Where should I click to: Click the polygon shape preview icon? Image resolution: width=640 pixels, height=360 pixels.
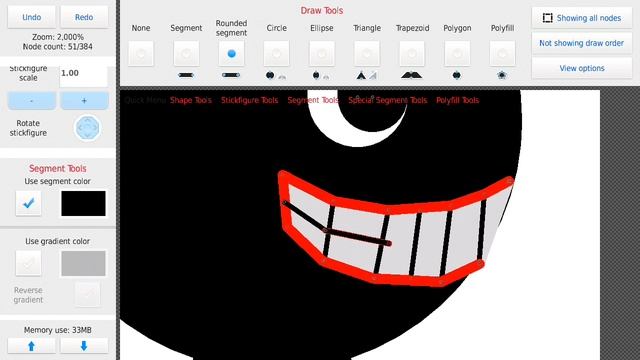coord(457,75)
